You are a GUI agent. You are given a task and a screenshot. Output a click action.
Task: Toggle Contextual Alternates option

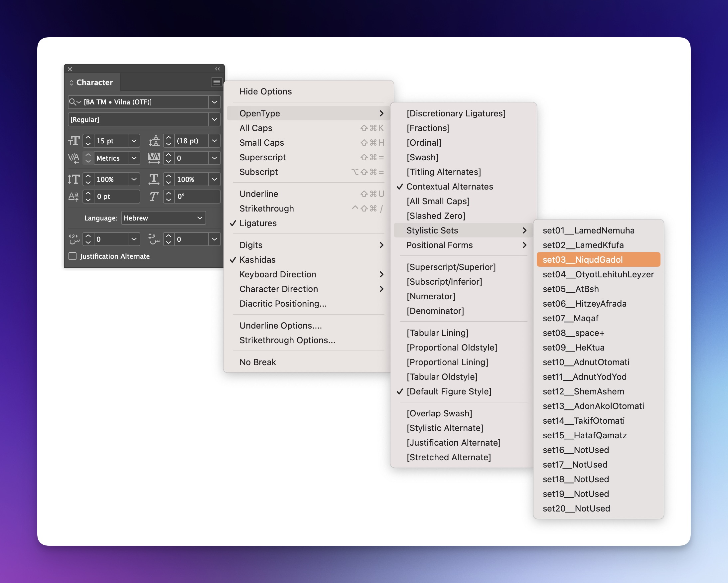[x=449, y=186]
